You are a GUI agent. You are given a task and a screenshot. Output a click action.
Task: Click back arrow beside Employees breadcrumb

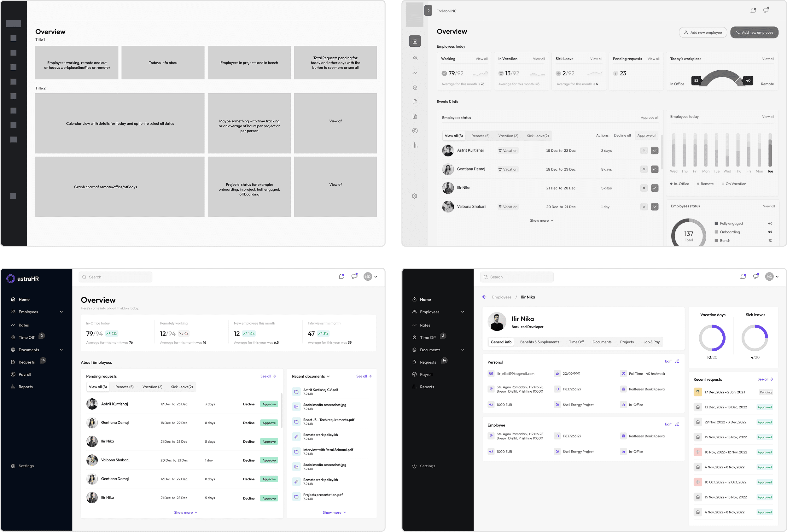tap(484, 297)
